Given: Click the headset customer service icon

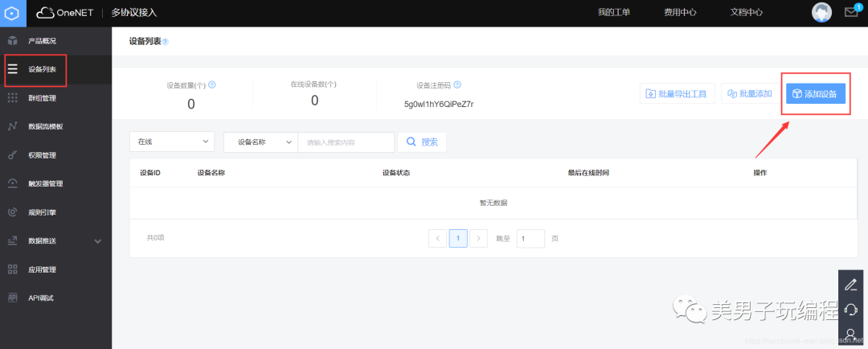Looking at the screenshot, I should (x=851, y=309).
